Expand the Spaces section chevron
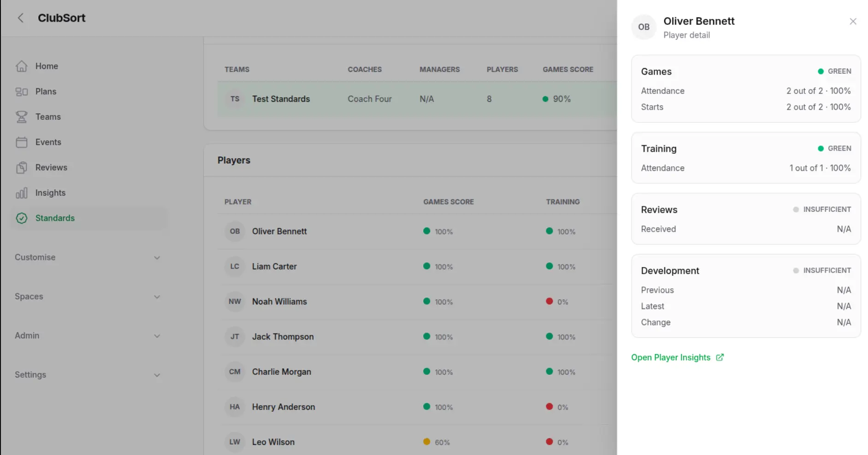 tap(157, 297)
